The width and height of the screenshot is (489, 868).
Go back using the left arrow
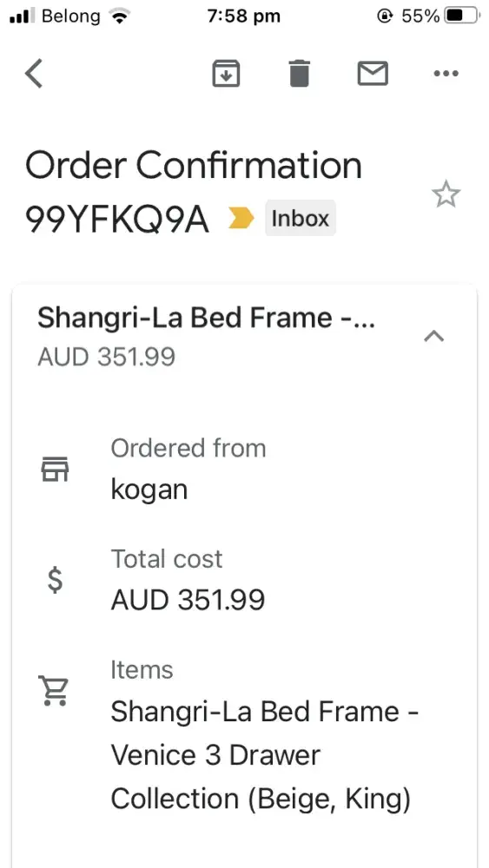pos(34,74)
